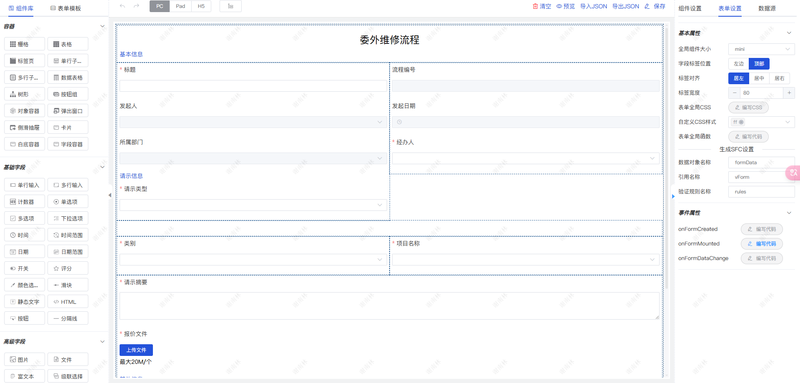Add a 文件 file upload field
Image resolution: width=800 pixels, height=383 pixels.
coord(68,359)
